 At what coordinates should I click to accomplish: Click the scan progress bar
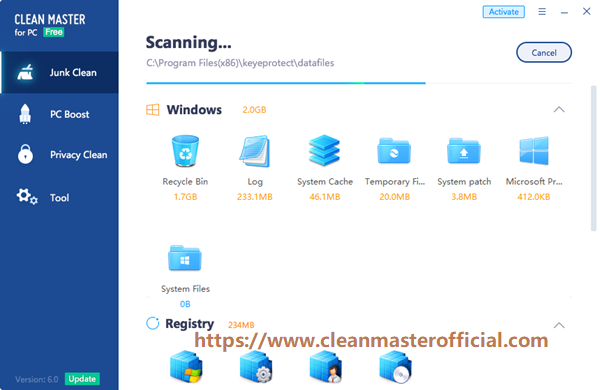point(359,83)
